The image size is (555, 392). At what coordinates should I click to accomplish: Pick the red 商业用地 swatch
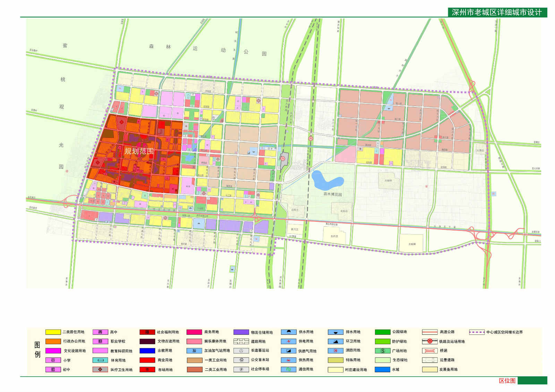pos(147,360)
